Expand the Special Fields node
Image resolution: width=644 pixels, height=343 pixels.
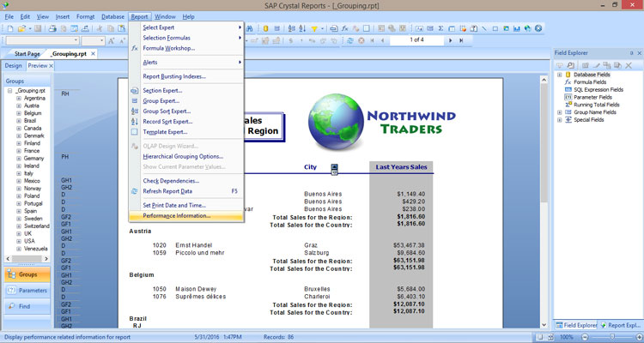[x=559, y=120]
